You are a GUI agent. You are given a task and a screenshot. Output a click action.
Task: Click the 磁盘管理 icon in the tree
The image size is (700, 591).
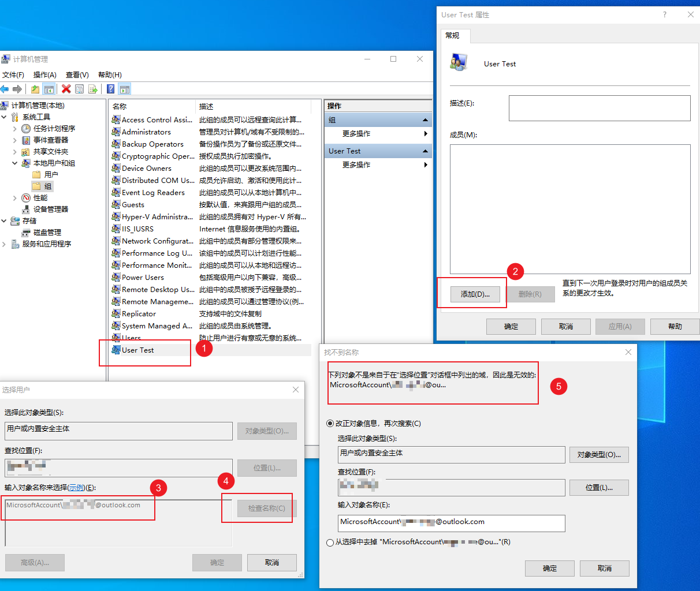tap(26, 233)
